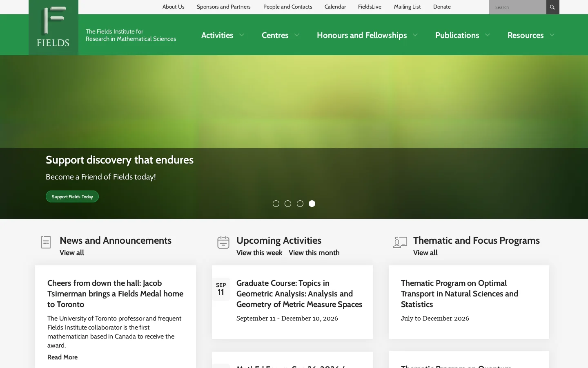Image resolution: width=588 pixels, height=368 pixels.
Task: Open the Activities main menu
Action: coord(217,35)
